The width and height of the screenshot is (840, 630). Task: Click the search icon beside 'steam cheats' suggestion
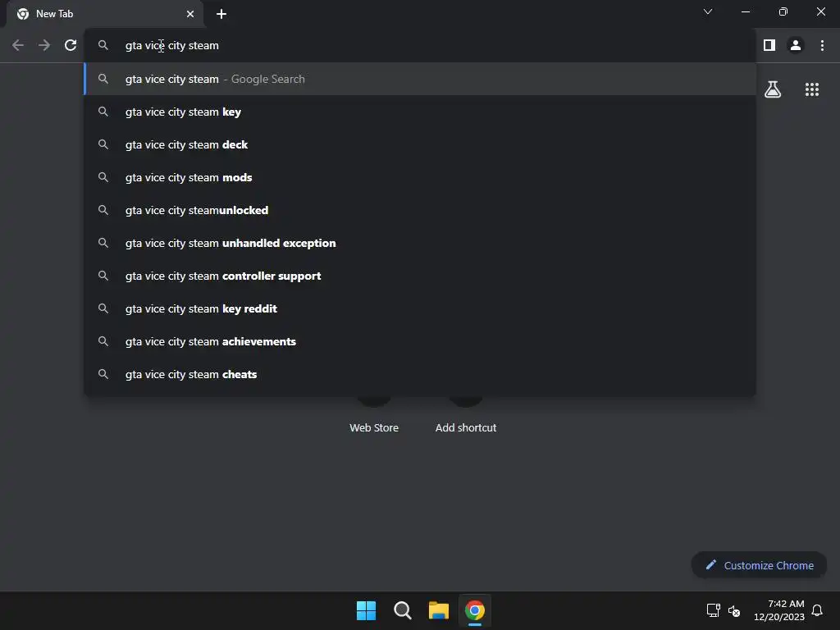[103, 374]
